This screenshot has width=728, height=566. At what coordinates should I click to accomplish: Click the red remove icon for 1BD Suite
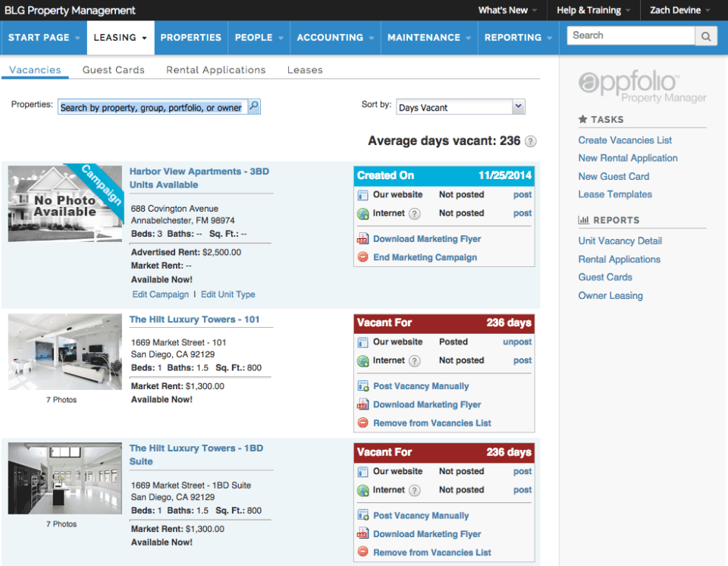pos(362,552)
